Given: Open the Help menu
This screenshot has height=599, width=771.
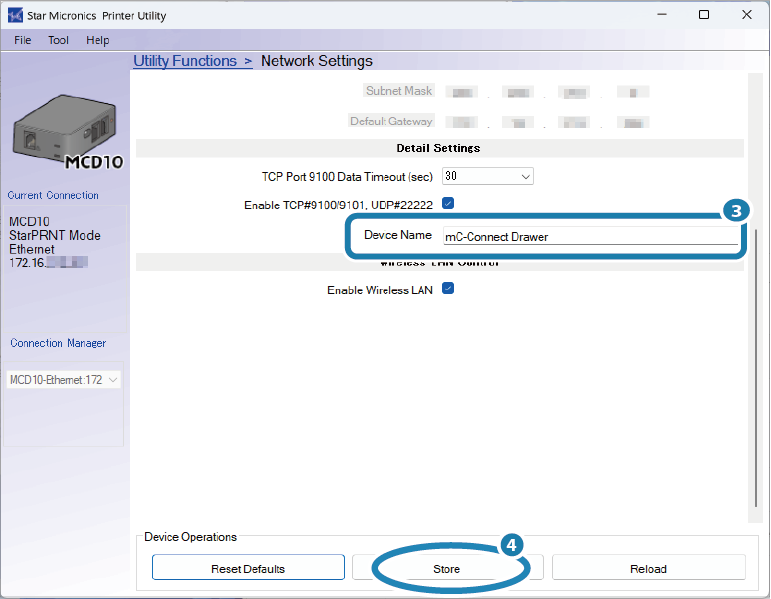Looking at the screenshot, I should [x=98, y=40].
